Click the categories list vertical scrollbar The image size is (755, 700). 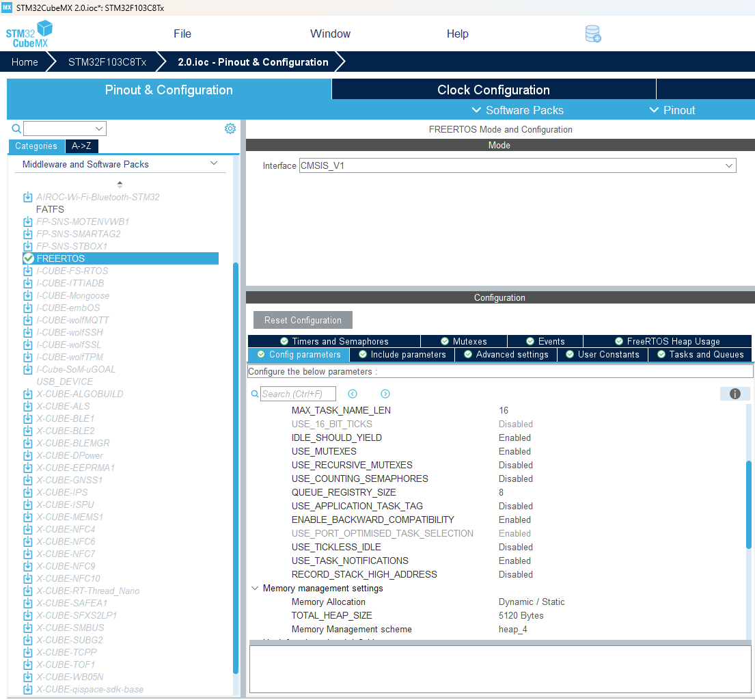coord(236,468)
